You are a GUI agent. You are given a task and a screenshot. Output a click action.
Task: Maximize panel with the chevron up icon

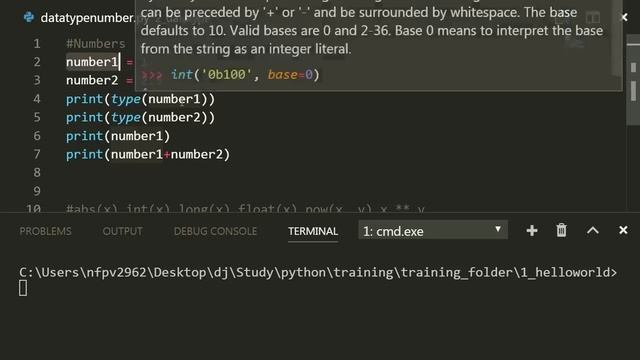pyautogui.click(x=593, y=231)
